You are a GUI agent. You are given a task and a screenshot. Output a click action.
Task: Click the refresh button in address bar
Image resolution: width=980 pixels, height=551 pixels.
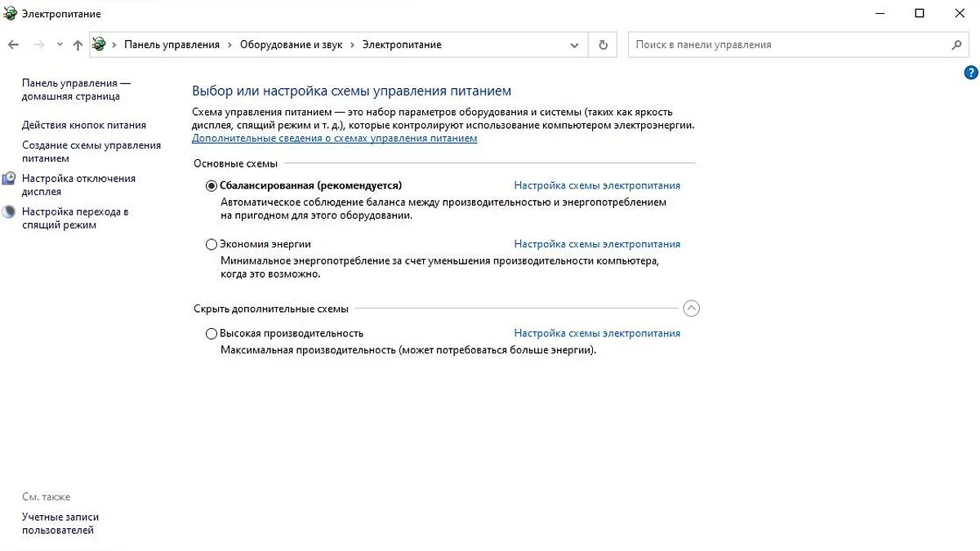pyautogui.click(x=603, y=45)
